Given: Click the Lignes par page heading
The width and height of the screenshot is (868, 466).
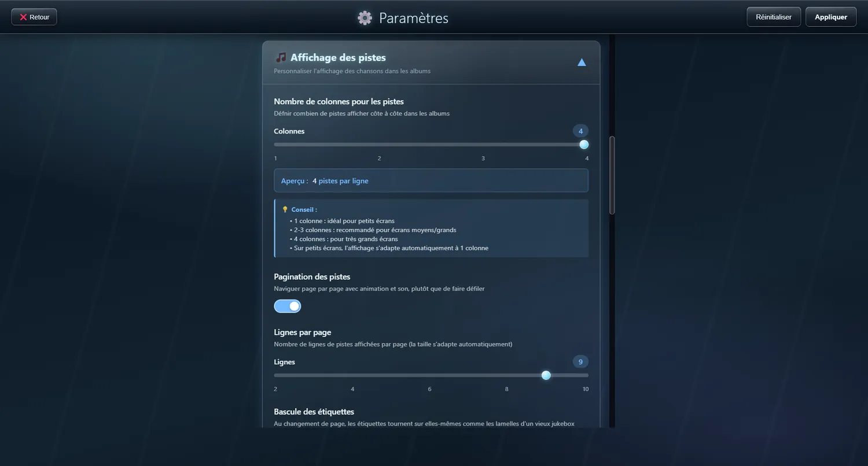Looking at the screenshot, I should 303,332.
